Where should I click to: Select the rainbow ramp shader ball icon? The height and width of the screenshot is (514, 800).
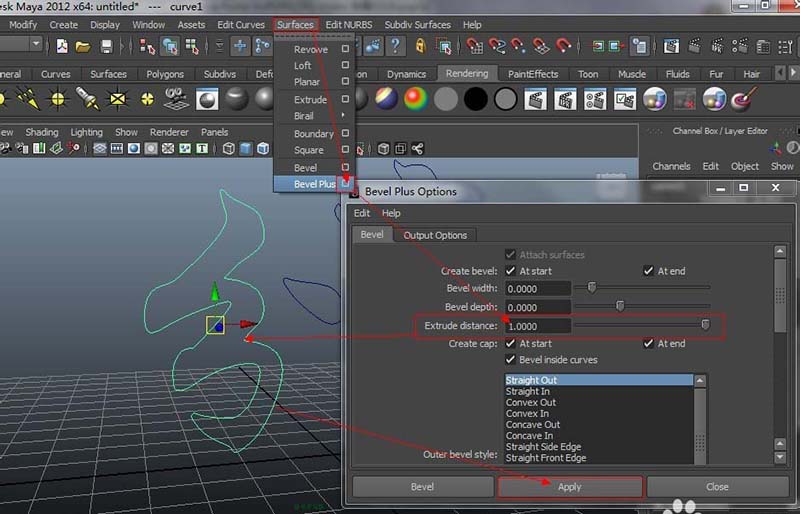415,98
